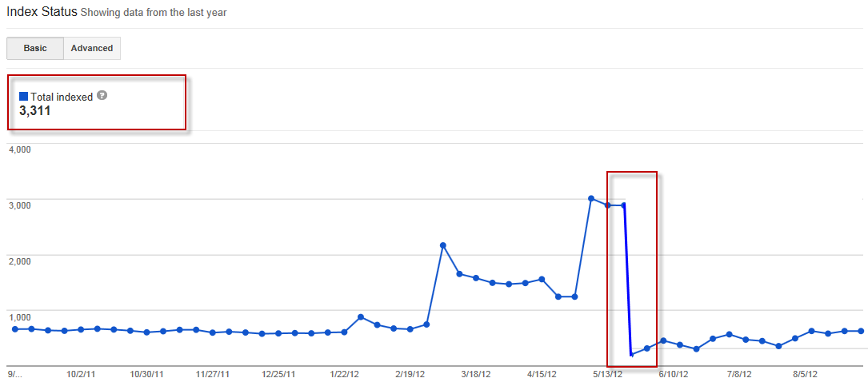
Task: Click the 3/18/12 date axis label
Action: pyautogui.click(x=475, y=373)
